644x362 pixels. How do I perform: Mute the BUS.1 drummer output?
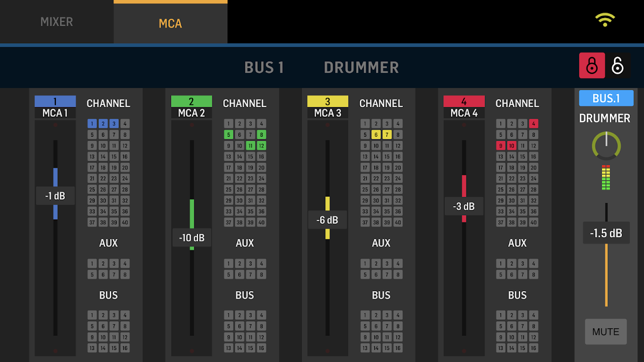coord(606,332)
